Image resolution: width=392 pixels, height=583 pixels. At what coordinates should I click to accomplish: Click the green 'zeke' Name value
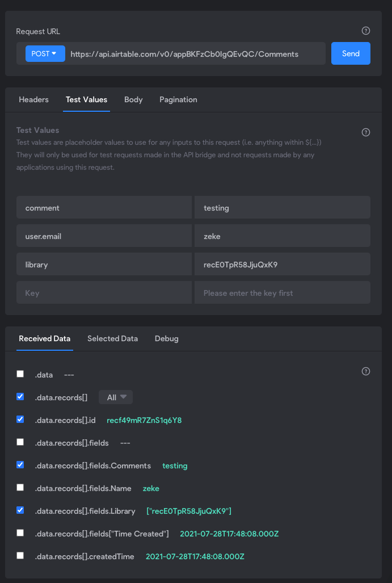(151, 489)
